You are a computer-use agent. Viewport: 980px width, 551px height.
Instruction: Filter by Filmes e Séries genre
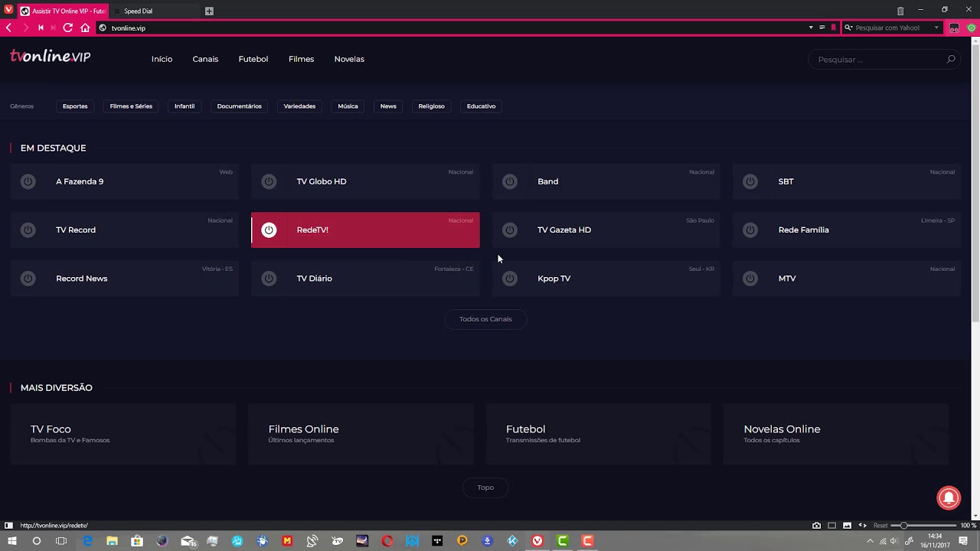point(131,106)
